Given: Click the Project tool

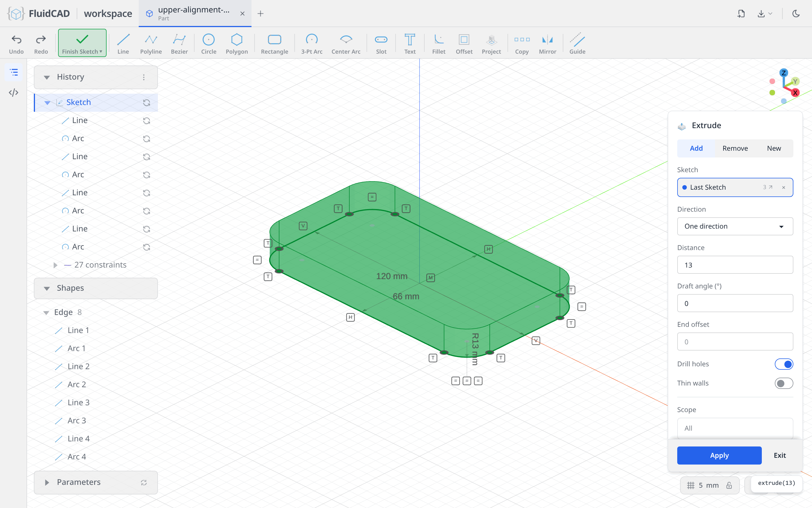Looking at the screenshot, I should click(491, 44).
